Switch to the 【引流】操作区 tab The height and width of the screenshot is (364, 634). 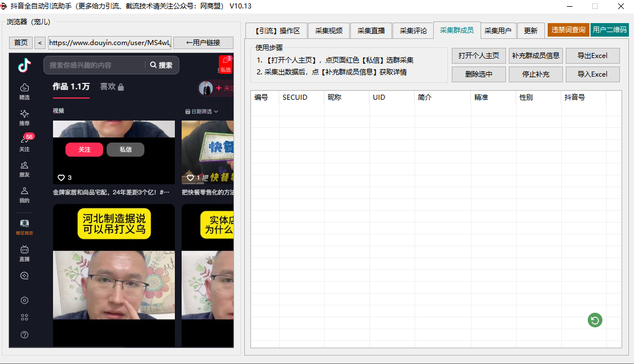click(276, 30)
